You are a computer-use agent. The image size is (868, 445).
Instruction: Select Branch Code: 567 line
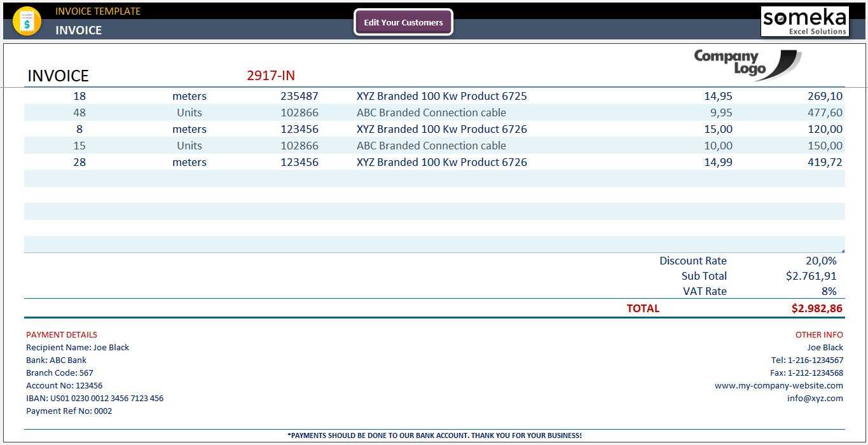coord(60,373)
